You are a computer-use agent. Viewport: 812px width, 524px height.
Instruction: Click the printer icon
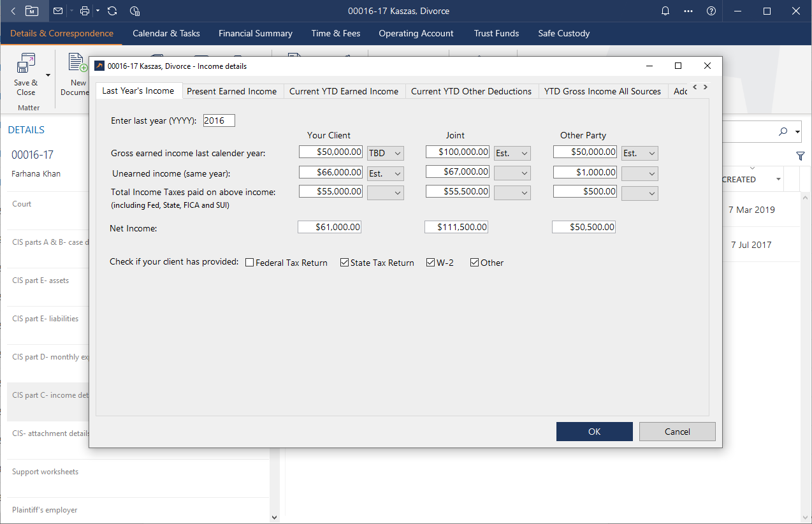click(x=85, y=11)
